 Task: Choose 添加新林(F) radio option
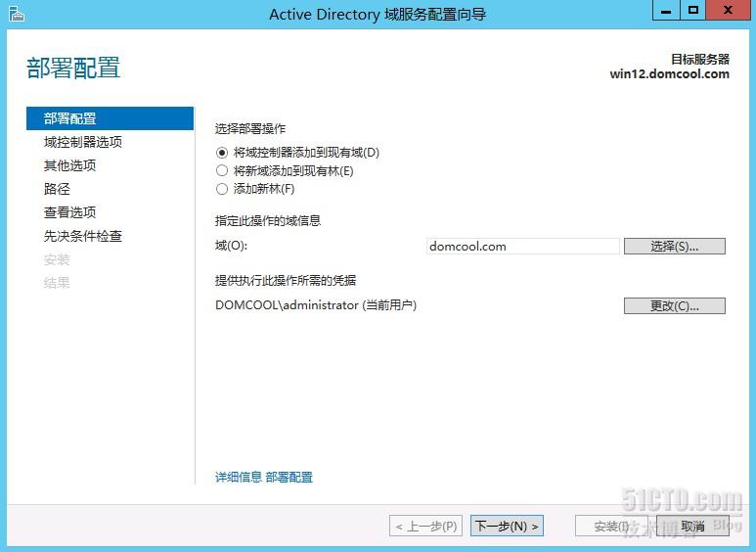[222, 189]
